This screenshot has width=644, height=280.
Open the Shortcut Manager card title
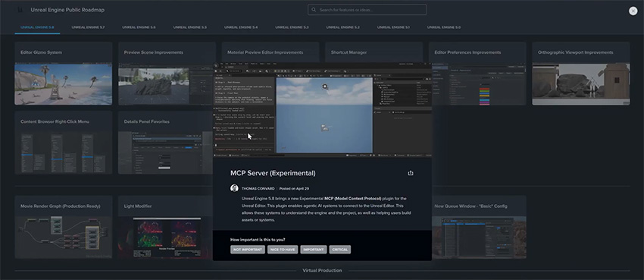(x=349, y=52)
